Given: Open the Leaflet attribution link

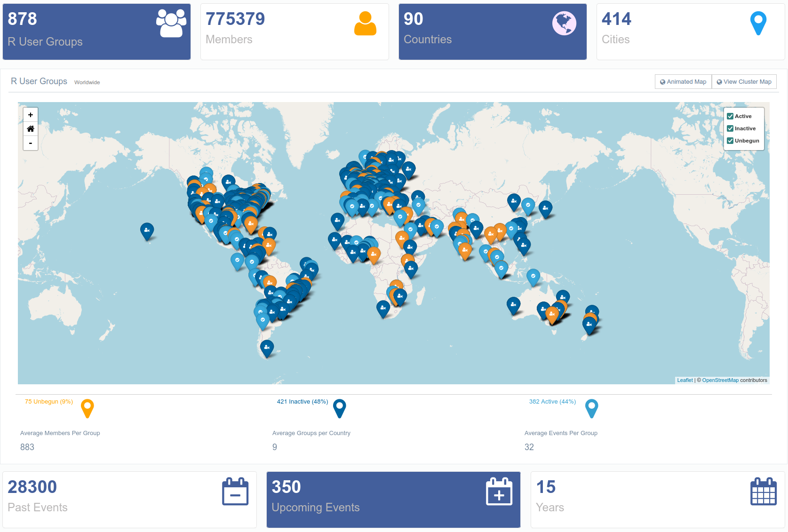Looking at the screenshot, I should tap(685, 380).
